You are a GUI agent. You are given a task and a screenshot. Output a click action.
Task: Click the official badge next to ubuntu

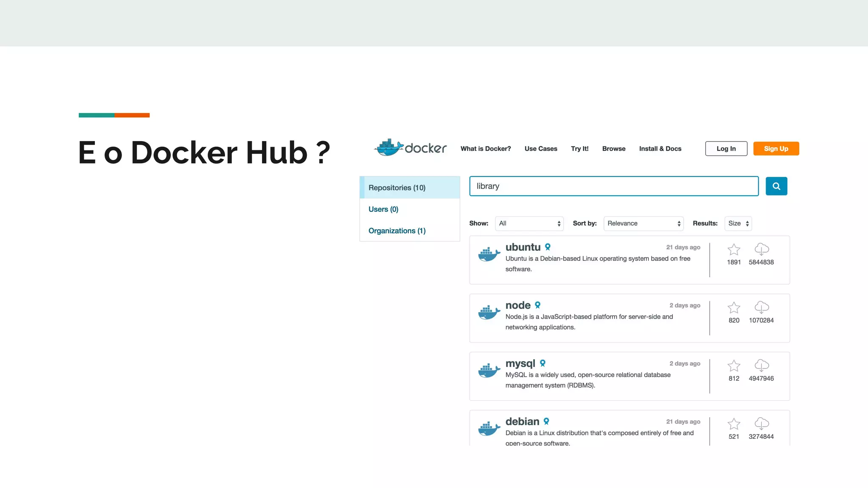[548, 247]
